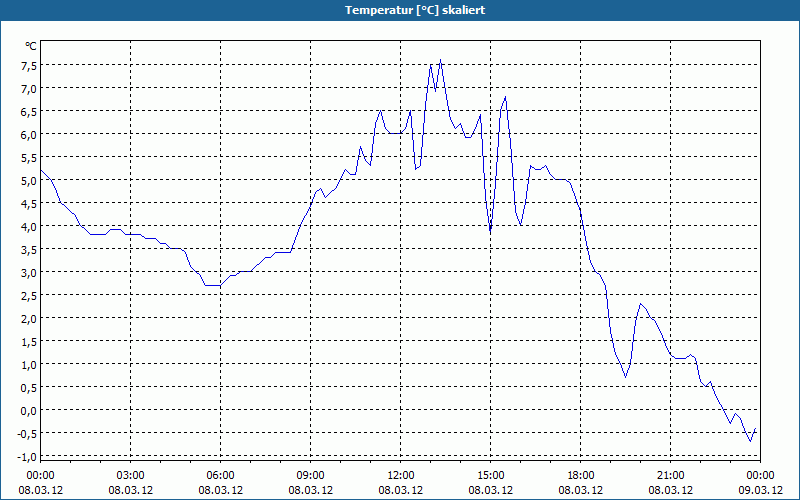Click the -1,0 y-axis label
Viewport: 800px width, 500px height.
[x=27, y=456]
